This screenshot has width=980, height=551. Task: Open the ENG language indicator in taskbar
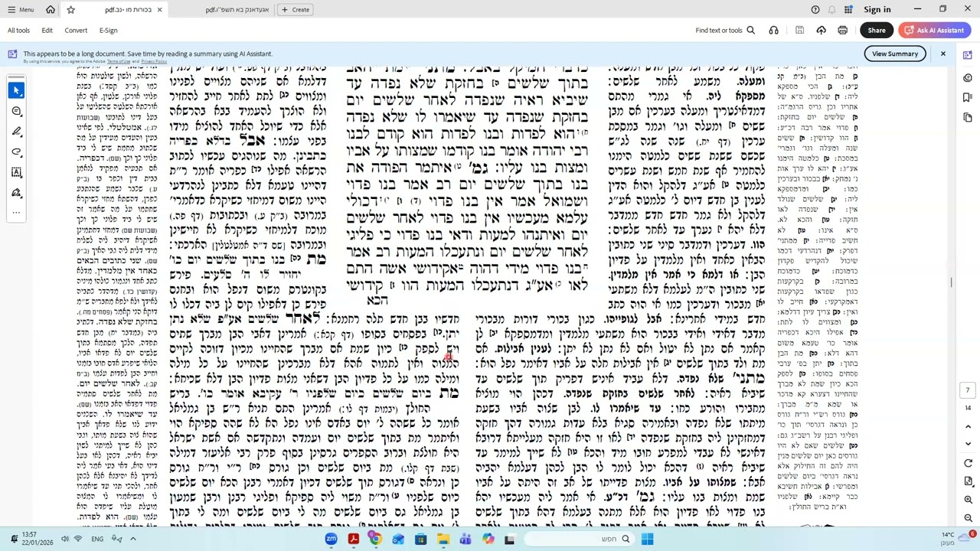(97, 539)
